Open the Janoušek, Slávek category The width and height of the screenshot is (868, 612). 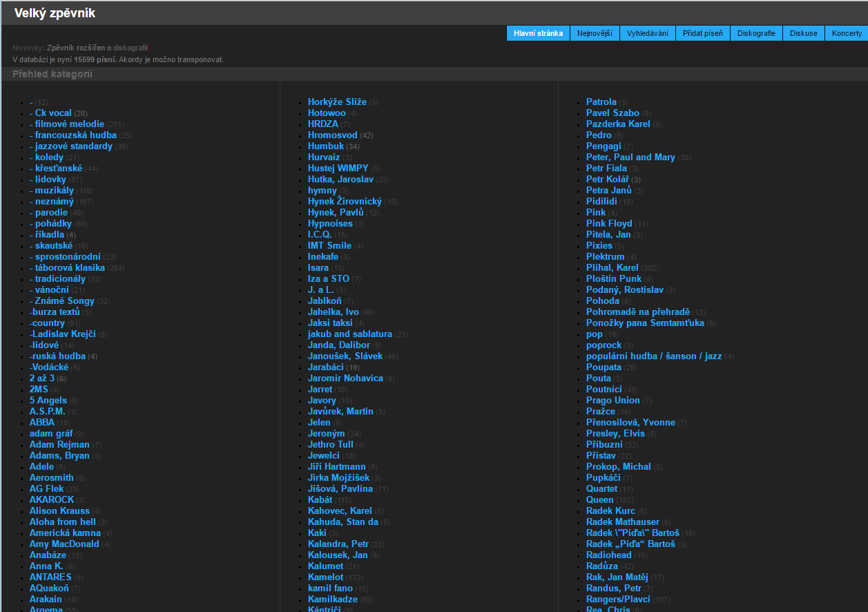(x=345, y=356)
